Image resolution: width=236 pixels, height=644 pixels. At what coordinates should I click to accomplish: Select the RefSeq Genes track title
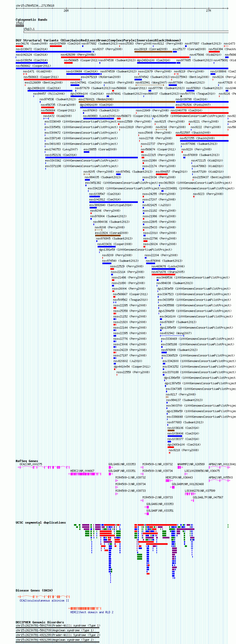click(x=27, y=461)
